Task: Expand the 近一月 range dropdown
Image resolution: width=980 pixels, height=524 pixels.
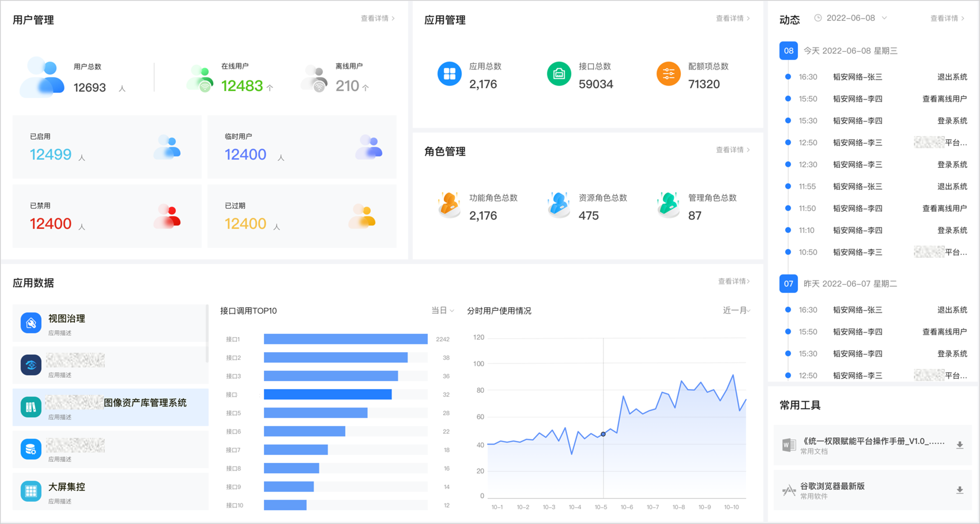Action: [736, 311]
